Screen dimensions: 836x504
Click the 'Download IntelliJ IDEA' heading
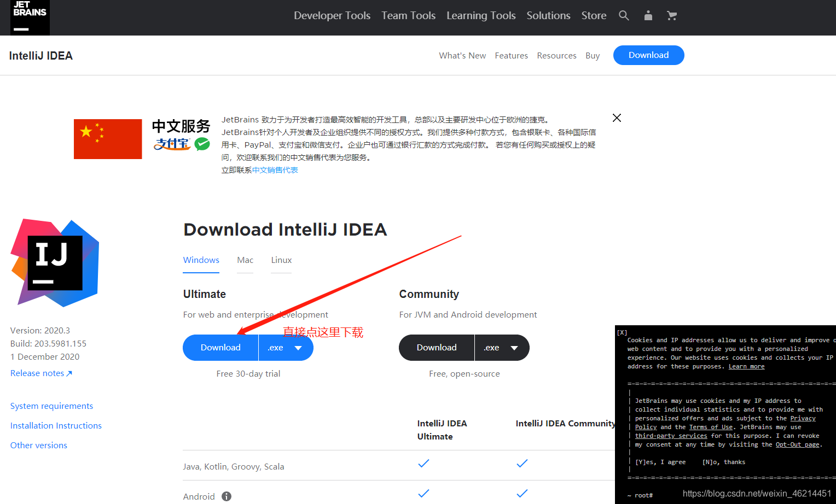[x=285, y=230]
